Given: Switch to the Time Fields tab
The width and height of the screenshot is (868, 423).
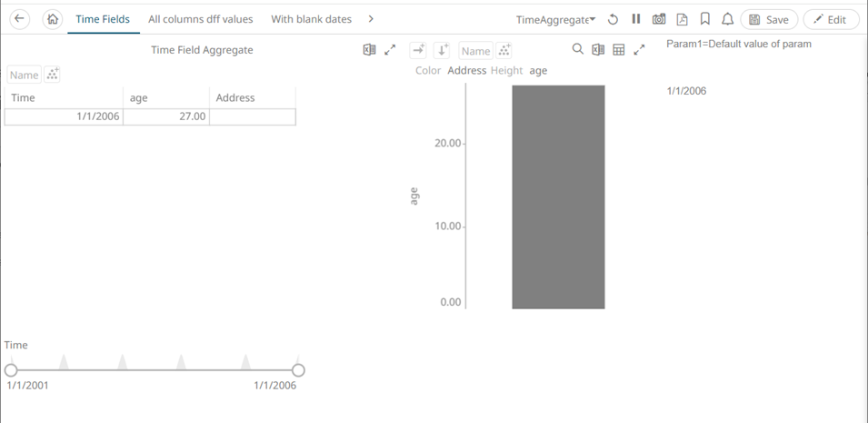Looking at the screenshot, I should tap(103, 19).
